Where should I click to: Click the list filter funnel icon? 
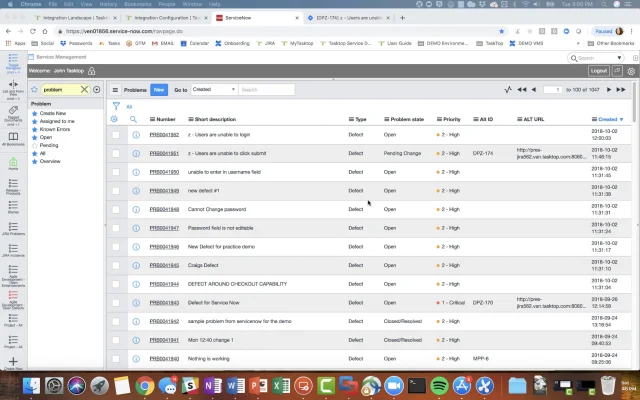pos(116,107)
